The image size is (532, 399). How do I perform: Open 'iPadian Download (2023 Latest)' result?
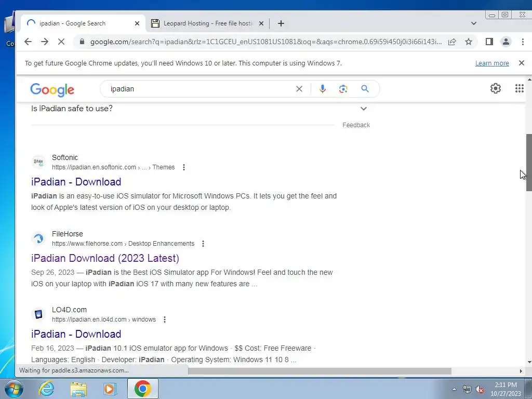pyautogui.click(x=105, y=258)
